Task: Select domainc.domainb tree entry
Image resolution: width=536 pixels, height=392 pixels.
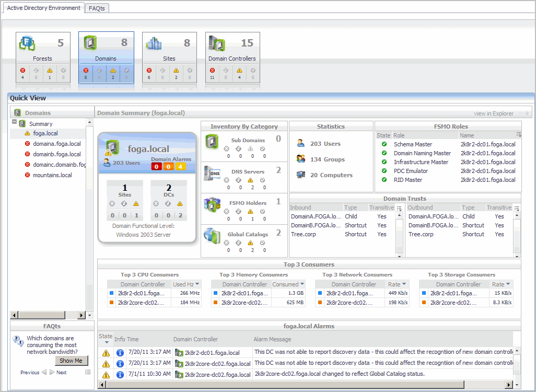Action: point(59,165)
